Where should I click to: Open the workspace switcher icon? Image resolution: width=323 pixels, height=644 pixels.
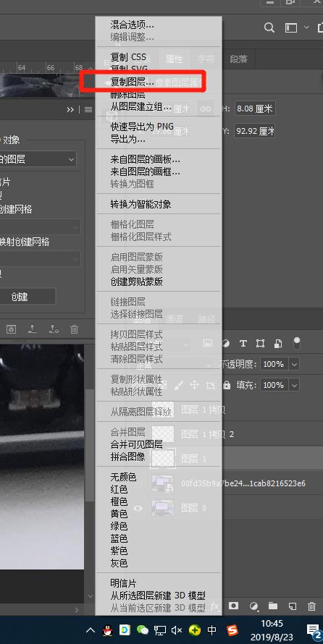coord(291,28)
